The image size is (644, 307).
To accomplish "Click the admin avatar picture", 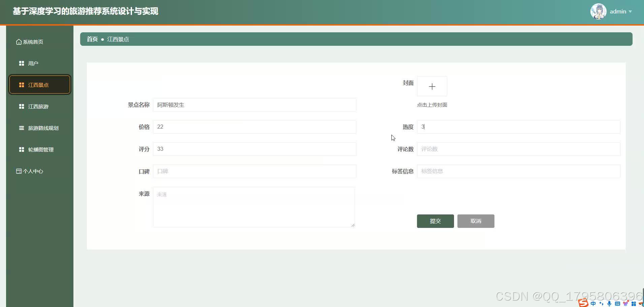I will tap(599, 11).
